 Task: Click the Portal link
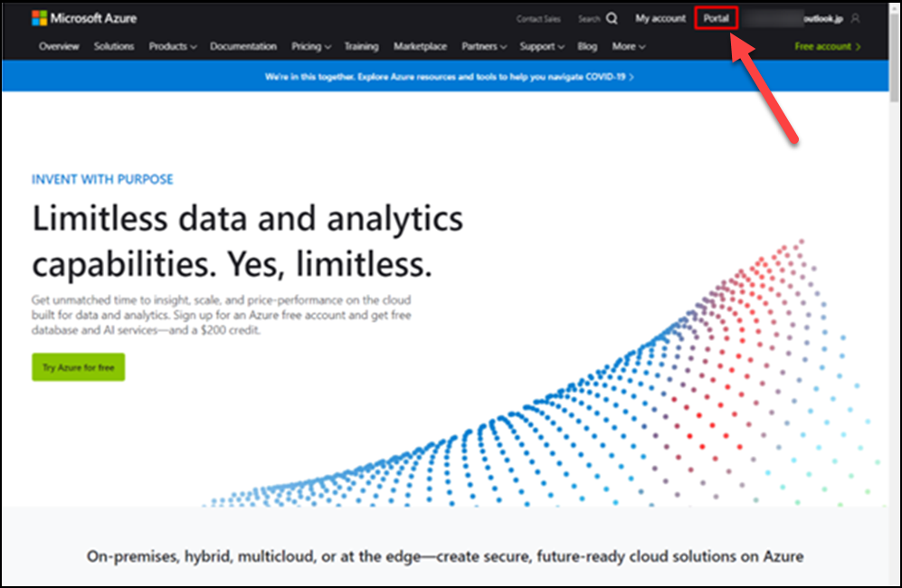point(717,18)
